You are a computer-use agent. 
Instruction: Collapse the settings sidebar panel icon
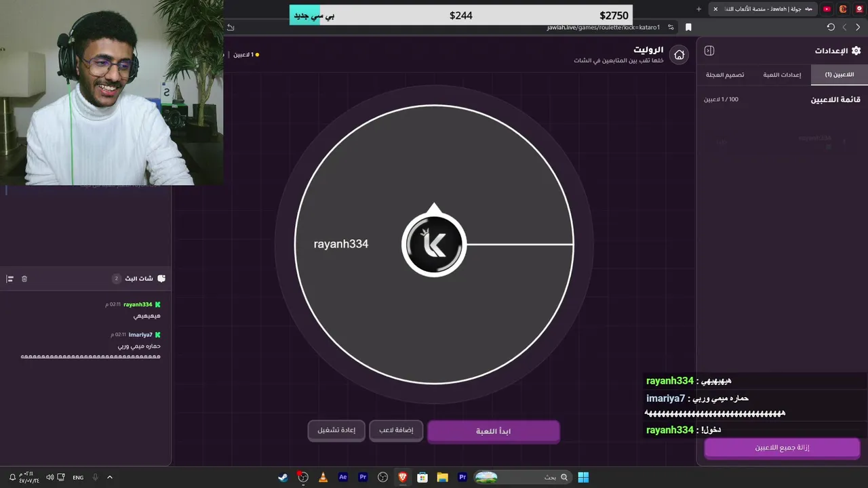[709, 51]
